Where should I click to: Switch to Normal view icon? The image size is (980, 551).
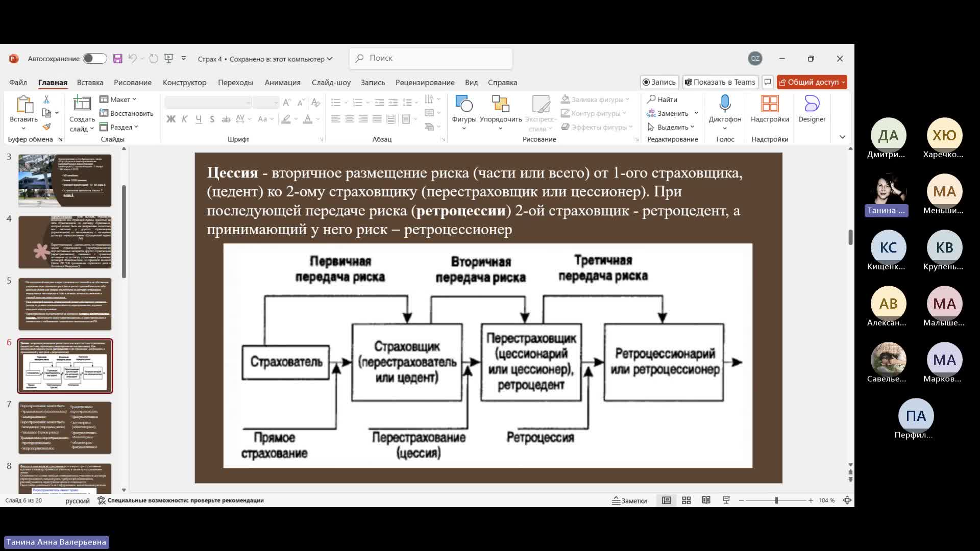click(666, 500)
